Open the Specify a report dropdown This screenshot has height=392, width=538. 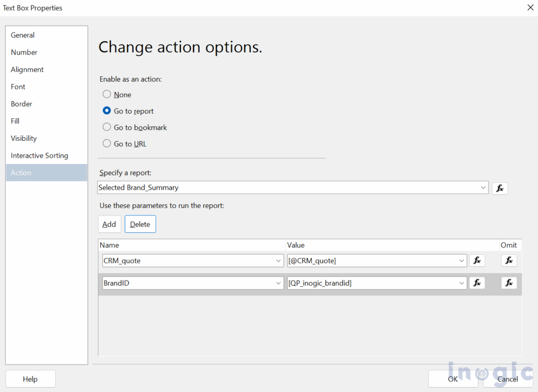pyautogui.click(x=483, y=188)
